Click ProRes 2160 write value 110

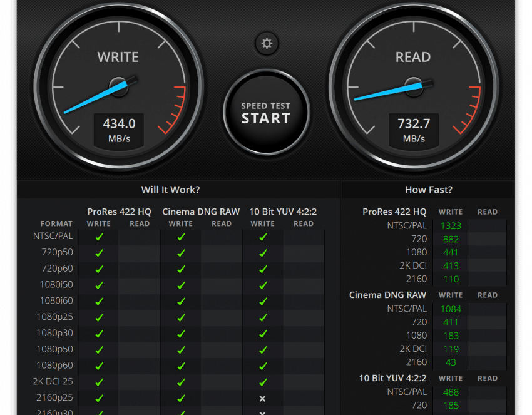tap(451, 279)
